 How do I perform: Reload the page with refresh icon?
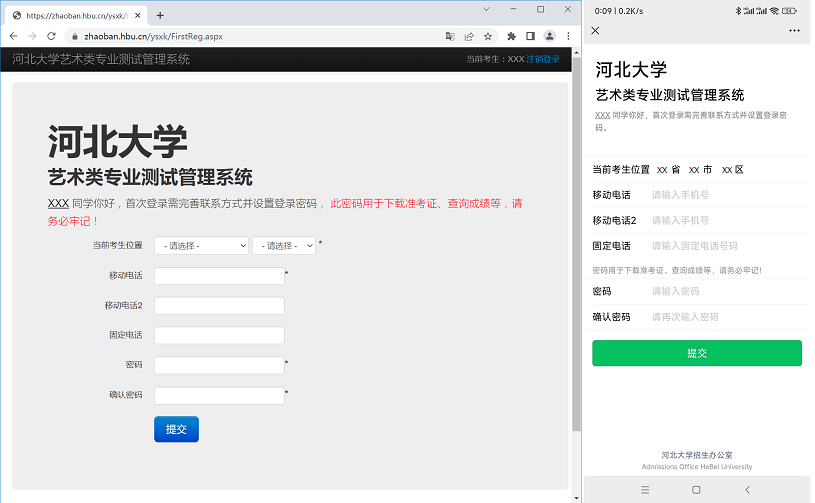click(51, 36)
